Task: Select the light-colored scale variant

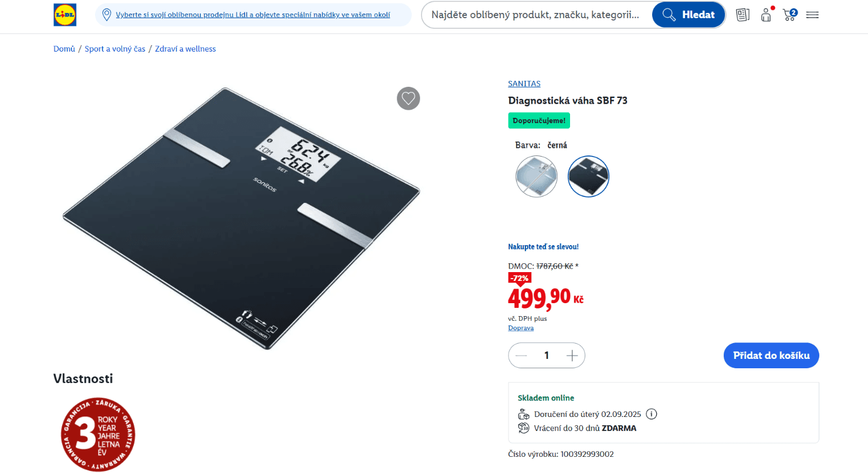Action: click(536, 177)
